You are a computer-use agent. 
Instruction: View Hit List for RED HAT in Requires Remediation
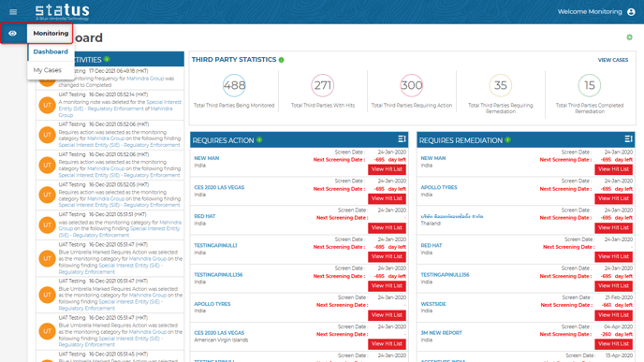pyautogui.click(x=614, y=256)
